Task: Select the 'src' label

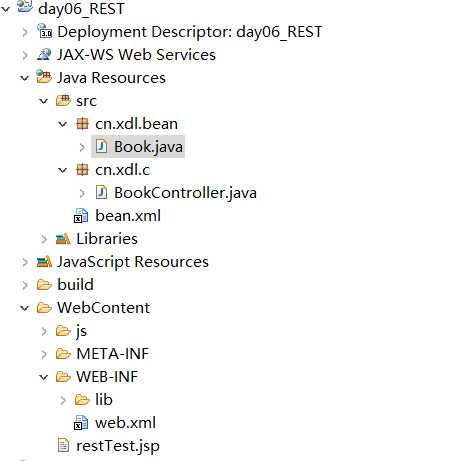Action: [86, 101]
